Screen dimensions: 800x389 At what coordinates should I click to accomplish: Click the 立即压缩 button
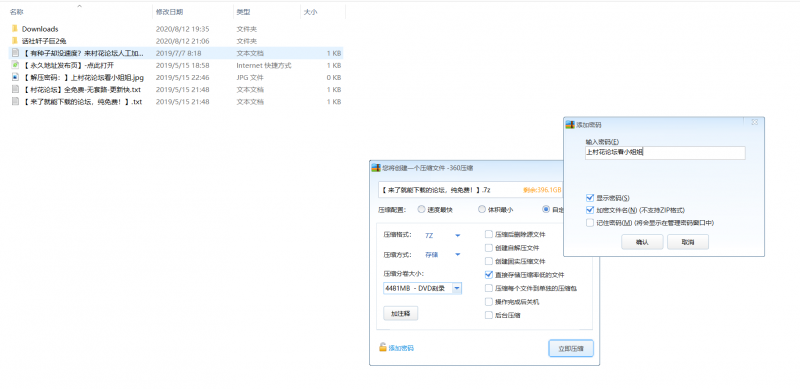click(571, 349)
